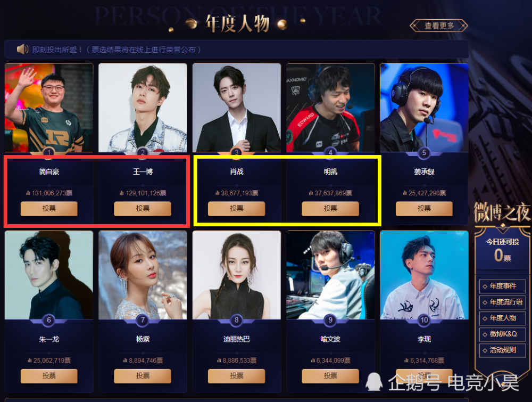Go to 微博K&Q in the side menu
The height and width of the screenshot is (402, 532).
[x=503, y=334]
